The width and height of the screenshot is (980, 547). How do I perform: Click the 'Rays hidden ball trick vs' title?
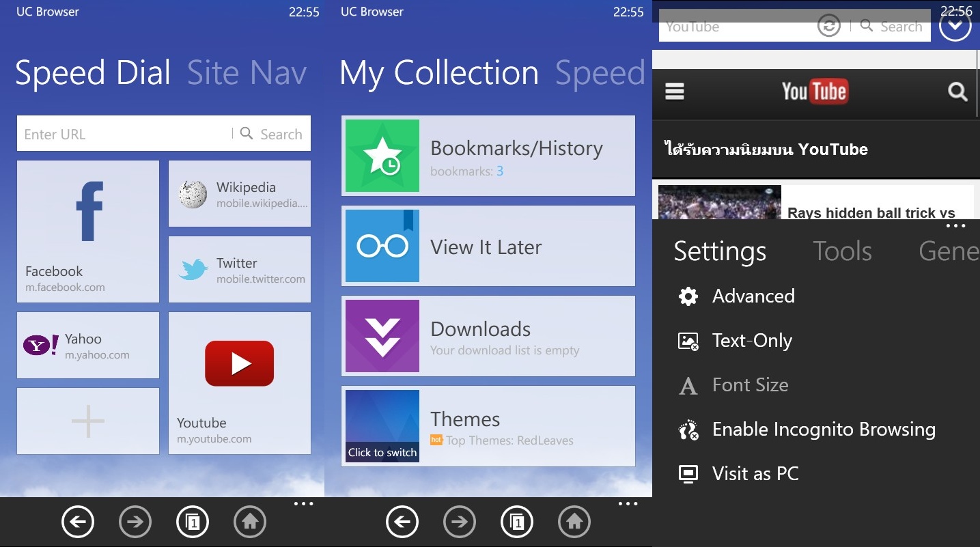tap(871, 212)
